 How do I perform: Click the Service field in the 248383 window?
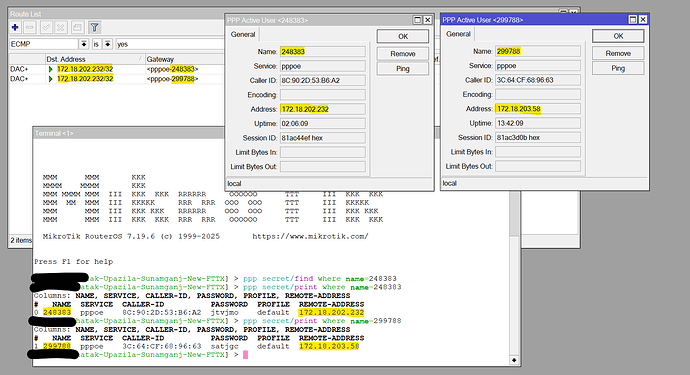tap(323, 66)
